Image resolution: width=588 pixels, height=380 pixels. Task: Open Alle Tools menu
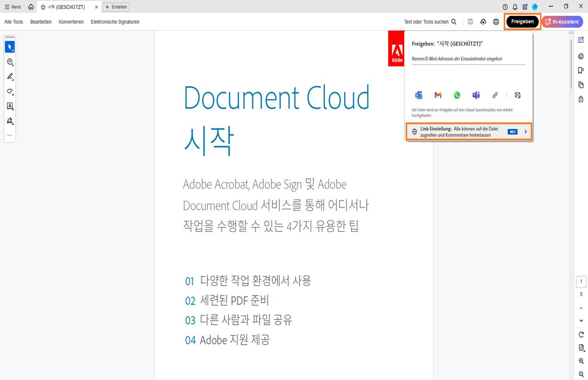click(13, 22)
